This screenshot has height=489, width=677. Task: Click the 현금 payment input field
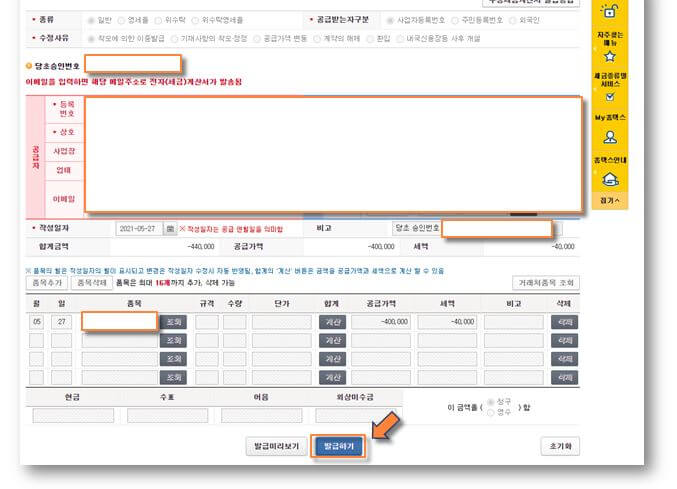pyautogui.click(x=73, y=416)
